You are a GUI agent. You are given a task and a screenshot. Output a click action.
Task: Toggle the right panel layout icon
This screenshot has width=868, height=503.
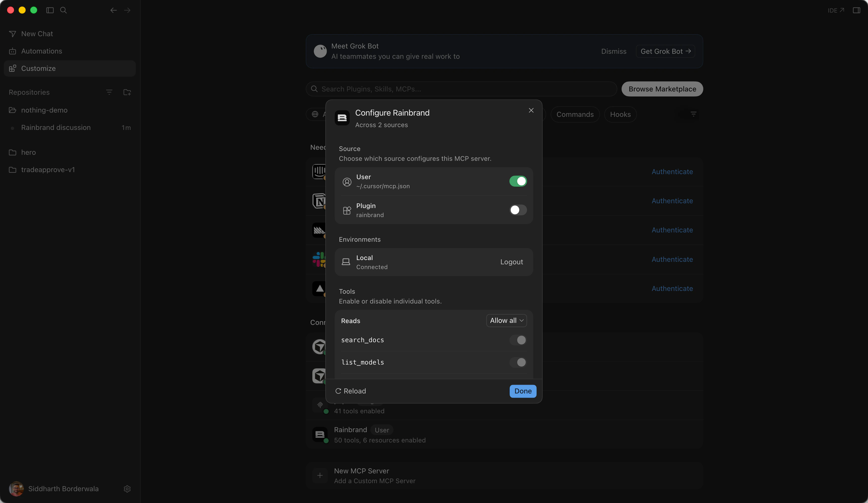click(x=857, y=10)
